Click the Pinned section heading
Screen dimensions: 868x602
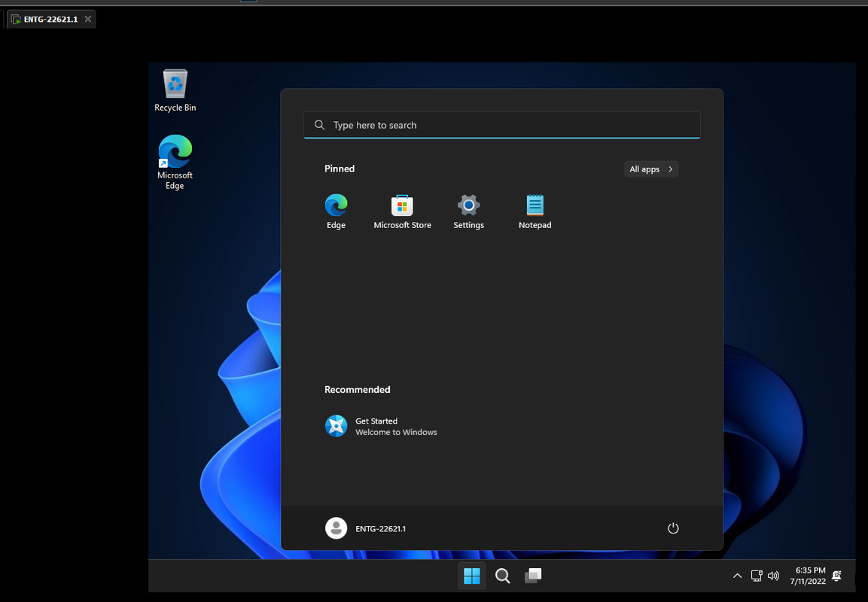340,169
